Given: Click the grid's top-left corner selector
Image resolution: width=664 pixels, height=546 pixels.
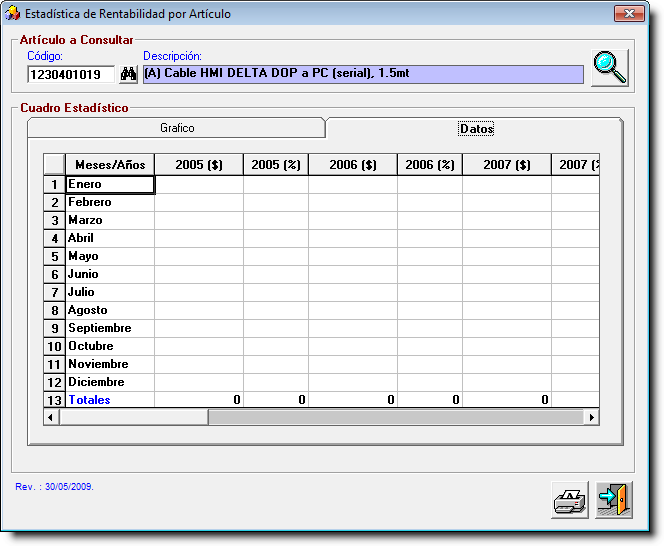Looking at the screenshot, I should (54, 165).
